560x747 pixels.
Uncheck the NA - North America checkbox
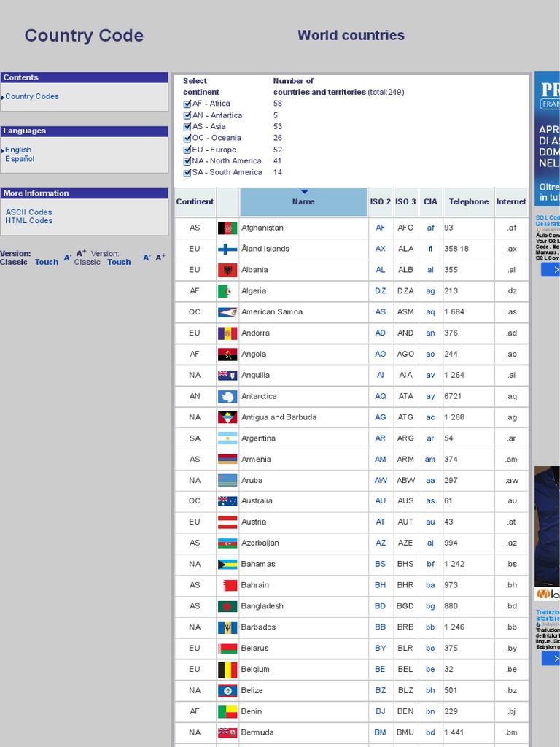187,161
